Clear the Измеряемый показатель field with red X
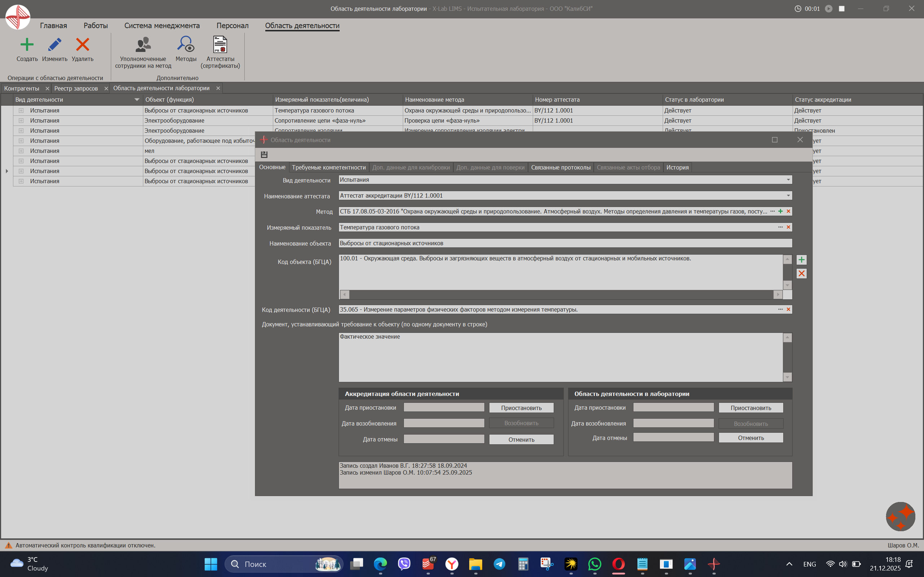Image resolution: width=924 pixels, height=577 pixels. point(788,227)
